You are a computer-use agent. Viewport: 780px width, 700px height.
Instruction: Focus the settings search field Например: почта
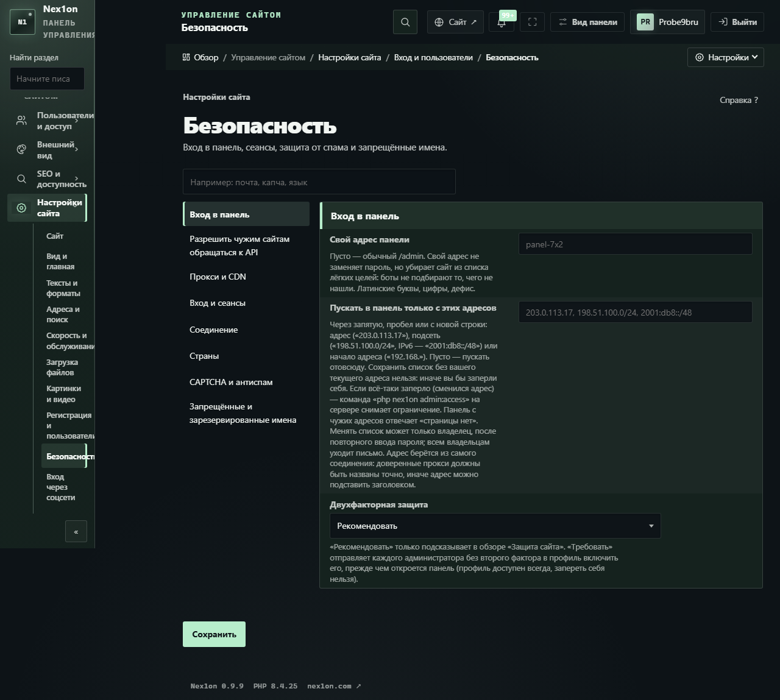point(319,182)
